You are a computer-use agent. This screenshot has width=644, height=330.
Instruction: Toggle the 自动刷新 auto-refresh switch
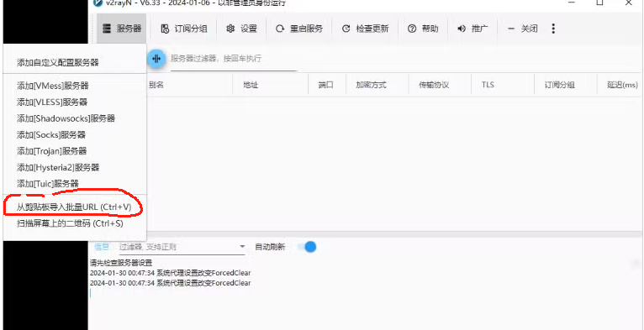coord(307,247)
